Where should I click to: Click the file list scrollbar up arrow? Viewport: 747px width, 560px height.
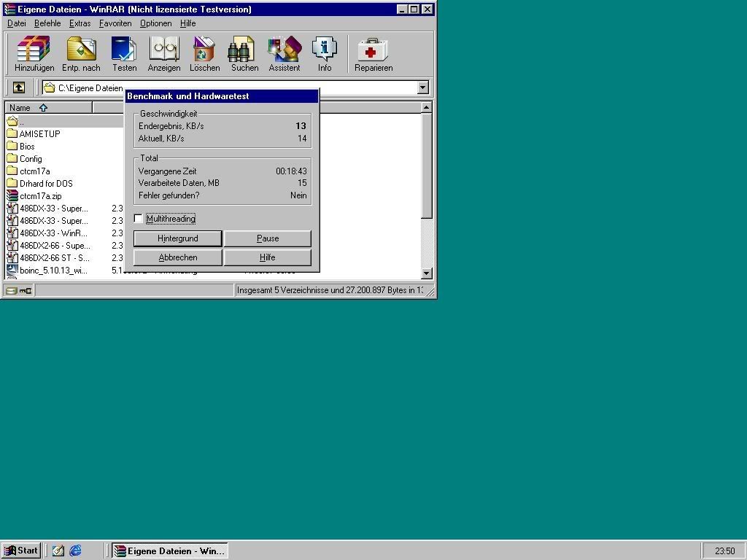coord(426,107)
